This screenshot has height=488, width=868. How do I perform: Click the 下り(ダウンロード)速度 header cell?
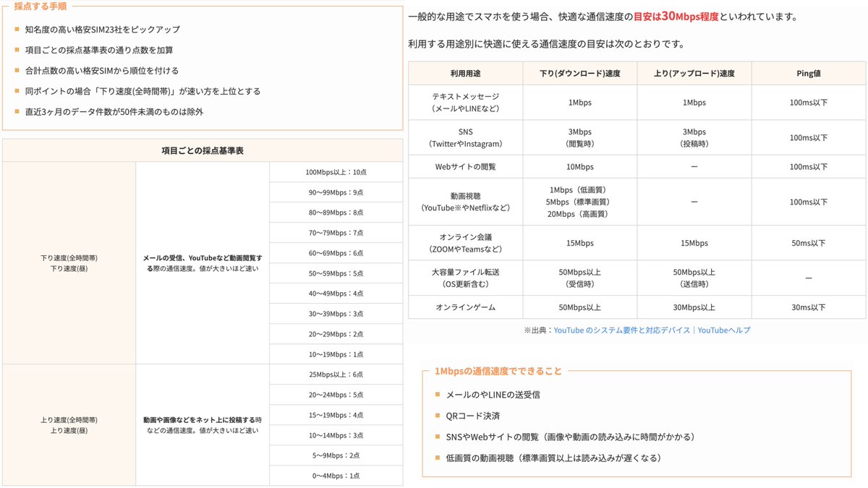pyautogui.click(x=579, y=73)
